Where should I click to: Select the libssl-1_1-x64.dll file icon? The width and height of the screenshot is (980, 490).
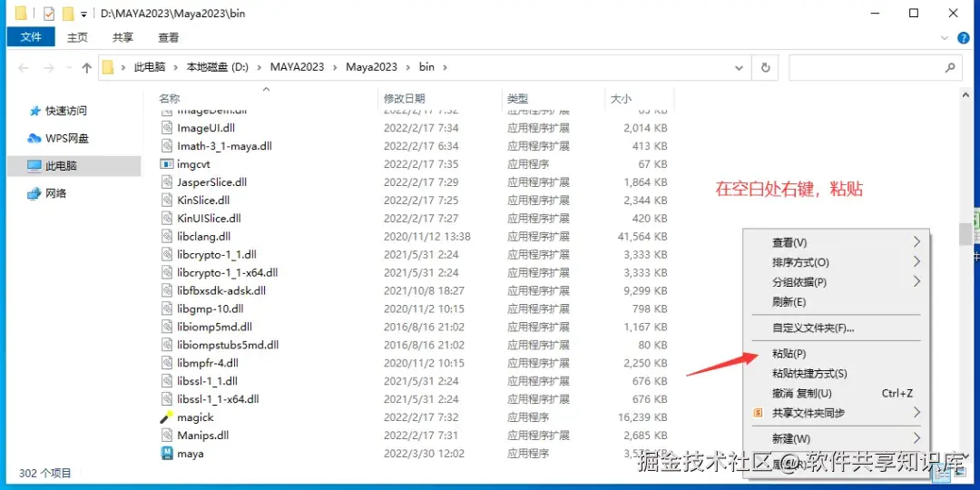(x=166, y=398)
